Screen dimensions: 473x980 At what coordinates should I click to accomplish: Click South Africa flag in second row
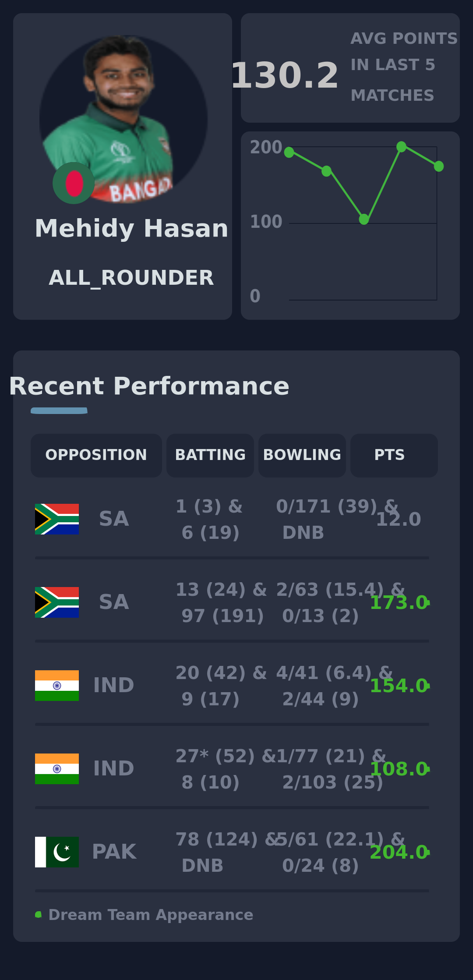(57, 602)
